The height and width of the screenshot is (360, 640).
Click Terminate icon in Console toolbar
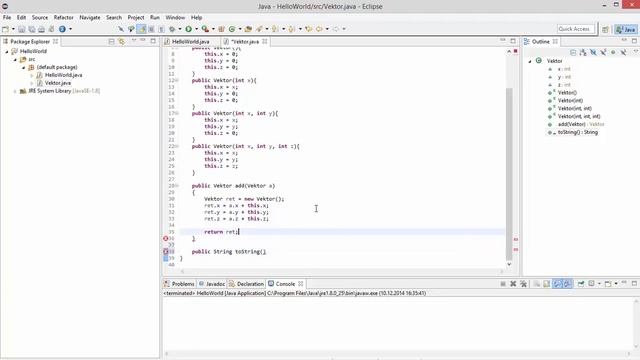pos(503,284)
